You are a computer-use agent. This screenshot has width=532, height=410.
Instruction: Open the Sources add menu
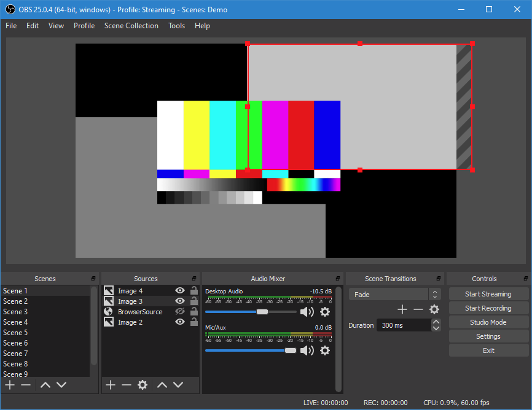pos(111,385)
